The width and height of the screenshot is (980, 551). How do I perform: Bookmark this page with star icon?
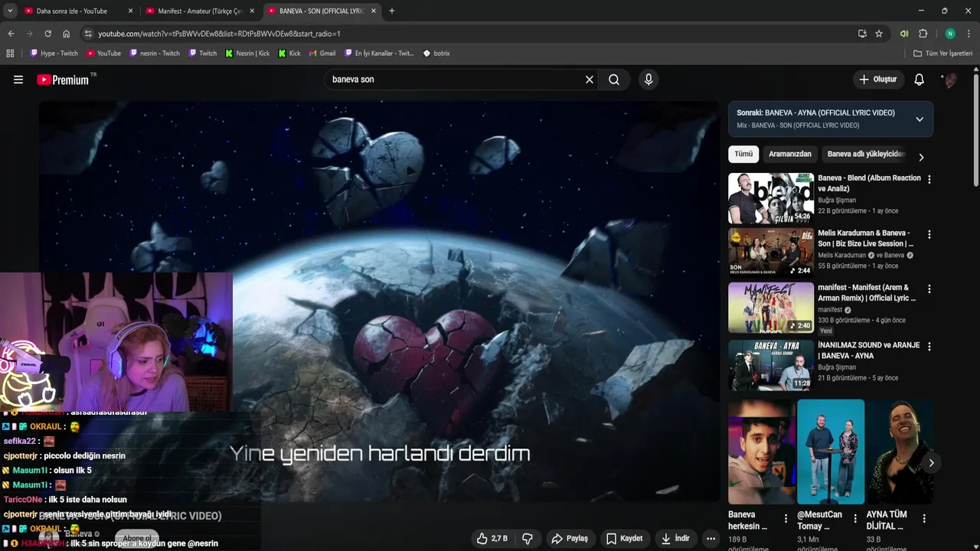point(879,34)
